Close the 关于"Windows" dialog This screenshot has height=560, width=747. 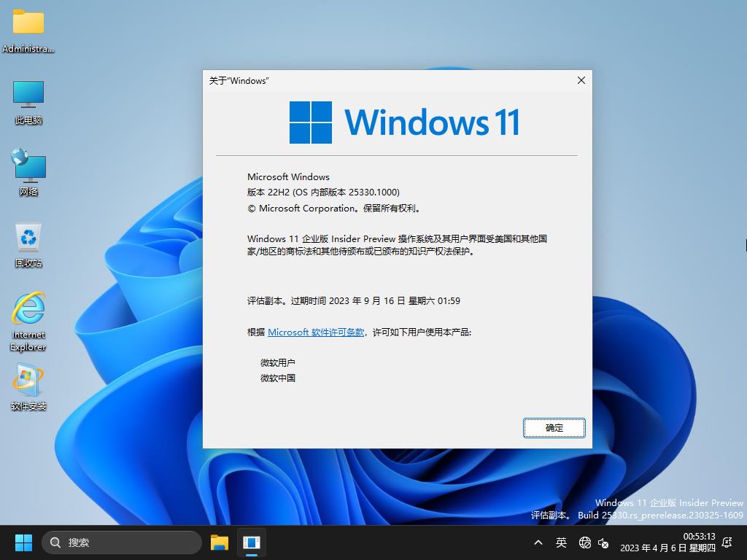pos(581,80)
